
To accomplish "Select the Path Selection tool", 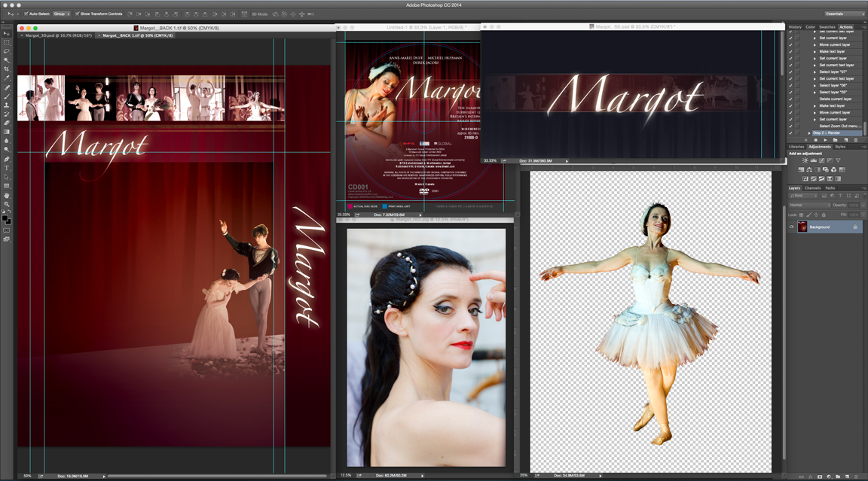I will (x=7, y=176).
